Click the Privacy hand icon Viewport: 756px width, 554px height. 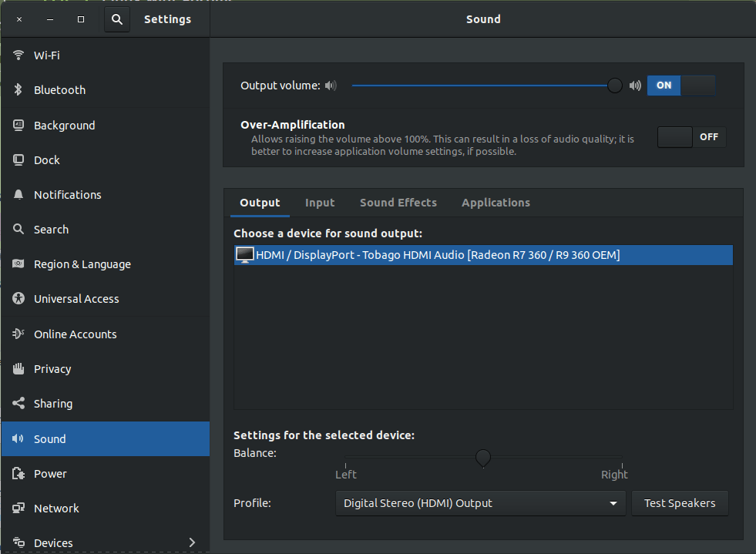coord(18,369)
